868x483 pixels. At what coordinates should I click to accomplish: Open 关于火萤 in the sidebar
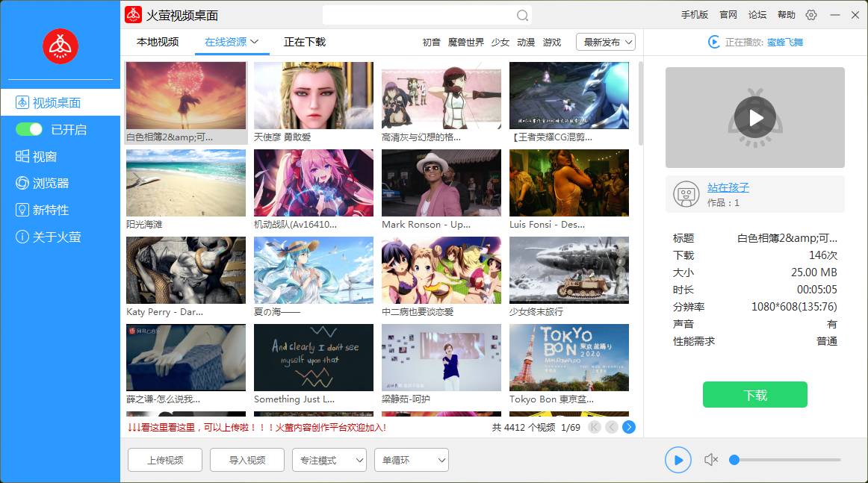point(56,237)
